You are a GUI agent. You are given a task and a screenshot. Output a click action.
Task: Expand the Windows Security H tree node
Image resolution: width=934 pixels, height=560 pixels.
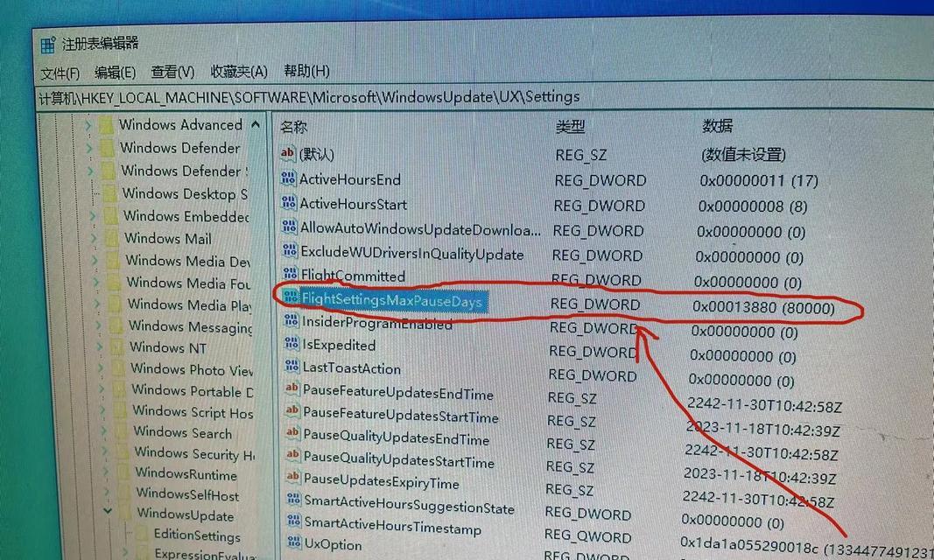coord(105,452)
